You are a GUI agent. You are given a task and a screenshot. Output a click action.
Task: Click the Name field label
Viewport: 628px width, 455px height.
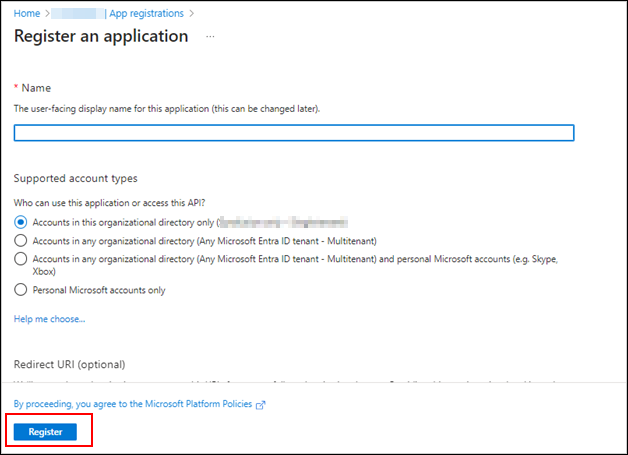pyautogui.click(x=36, y=88)
